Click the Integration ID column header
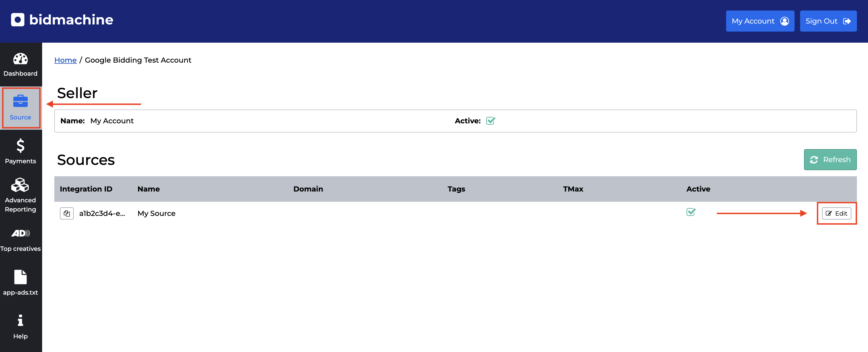The width and height of the screenshot is (868, 352). tap(86, 189)
